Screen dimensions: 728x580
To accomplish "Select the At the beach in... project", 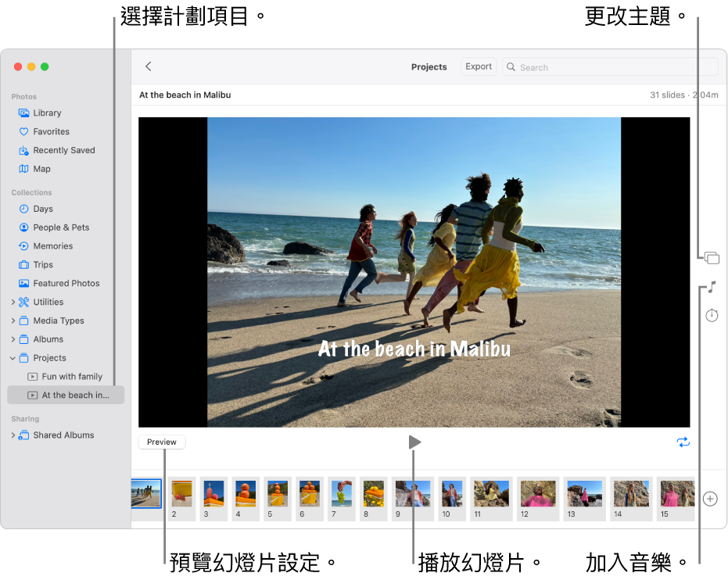I will click(x=66, y=395).
